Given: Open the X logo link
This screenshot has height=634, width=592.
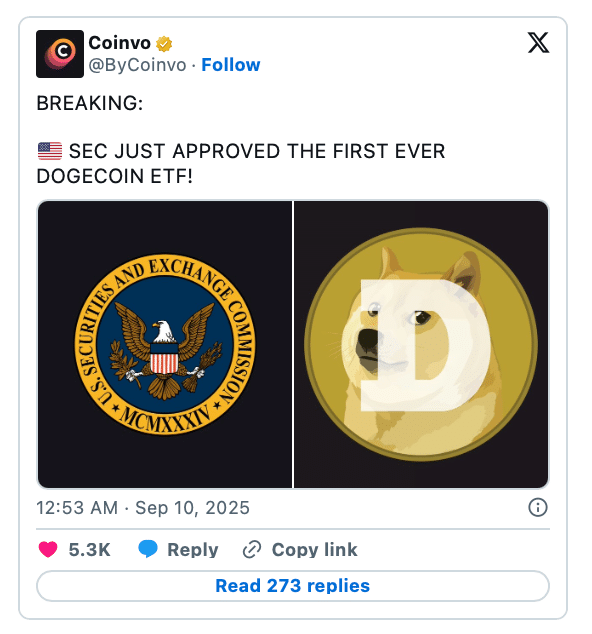Looking at the screenshot, I should point(538,42).
